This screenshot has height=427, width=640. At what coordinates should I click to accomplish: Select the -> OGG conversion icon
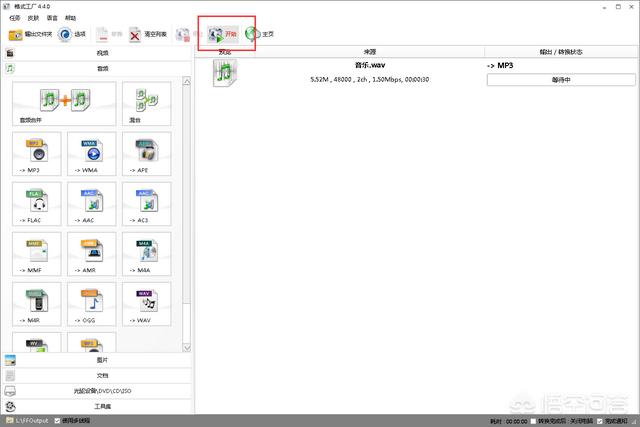[x=91, y=305]
